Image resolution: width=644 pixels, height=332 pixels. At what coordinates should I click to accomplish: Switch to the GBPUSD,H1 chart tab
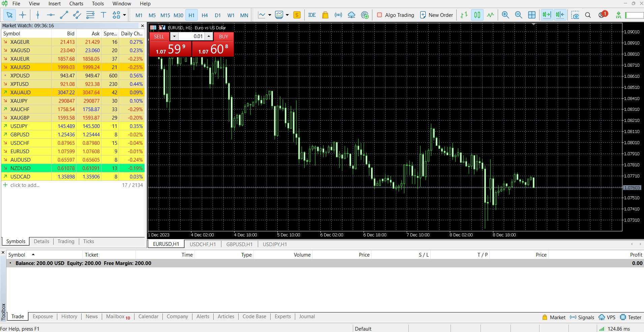point(239,244)
